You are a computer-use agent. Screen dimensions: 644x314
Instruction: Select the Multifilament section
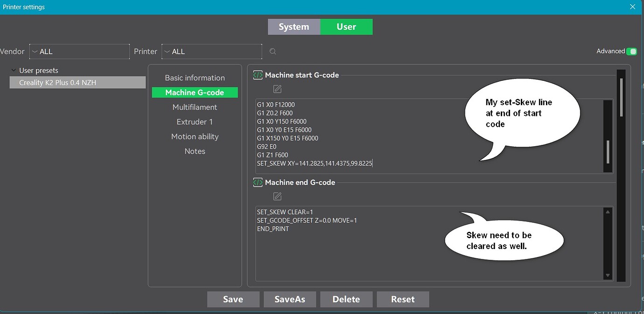[195, 107]
